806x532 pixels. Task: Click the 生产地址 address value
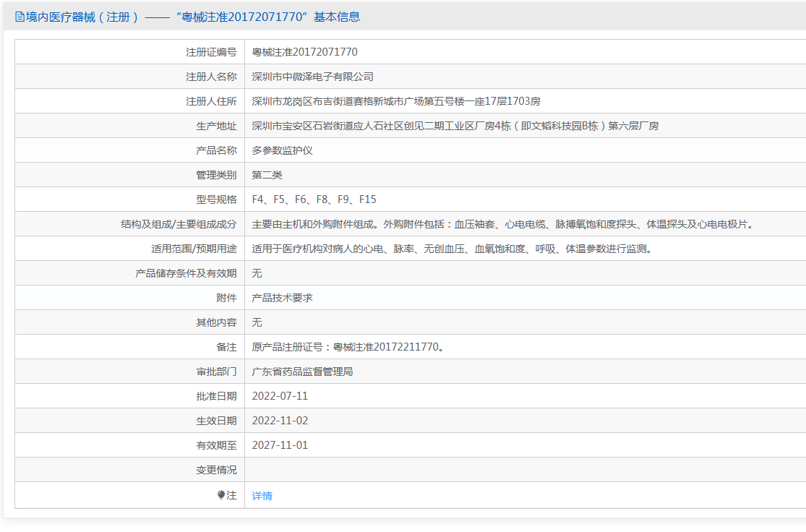[455, 126]
